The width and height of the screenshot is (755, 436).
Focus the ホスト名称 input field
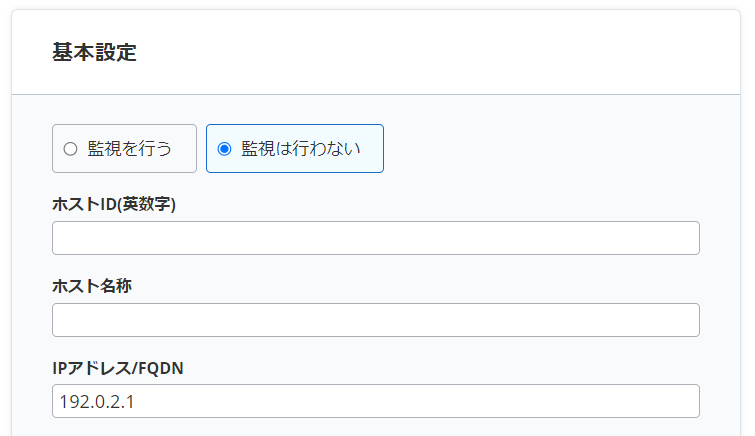[x=375, y=320]
